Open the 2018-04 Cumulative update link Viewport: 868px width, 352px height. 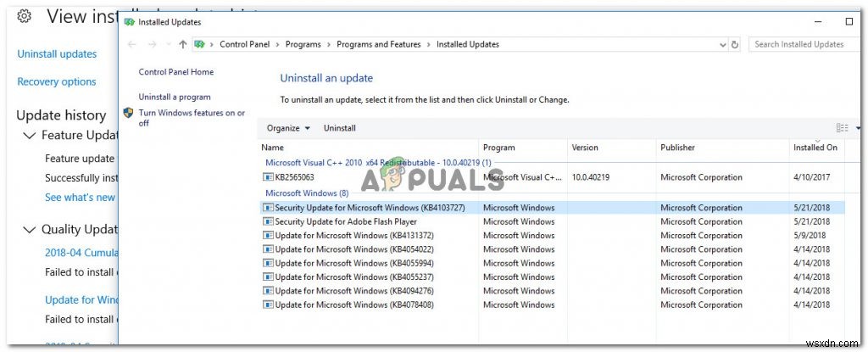tap(81, 253)
